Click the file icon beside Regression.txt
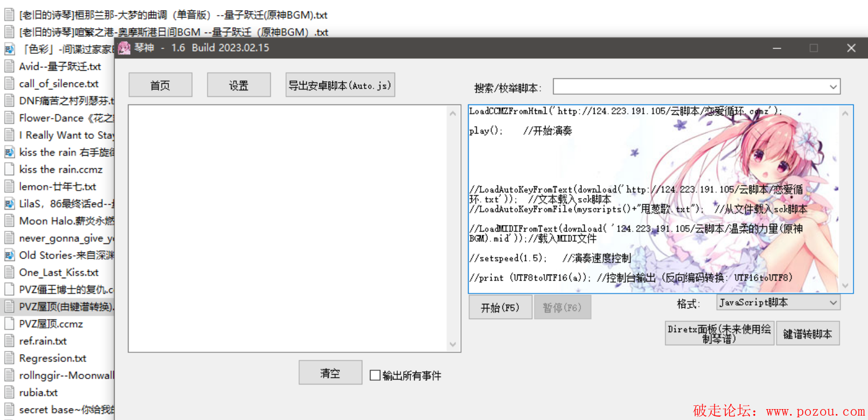Screen dimensions: 868x420 pos(9,358)
